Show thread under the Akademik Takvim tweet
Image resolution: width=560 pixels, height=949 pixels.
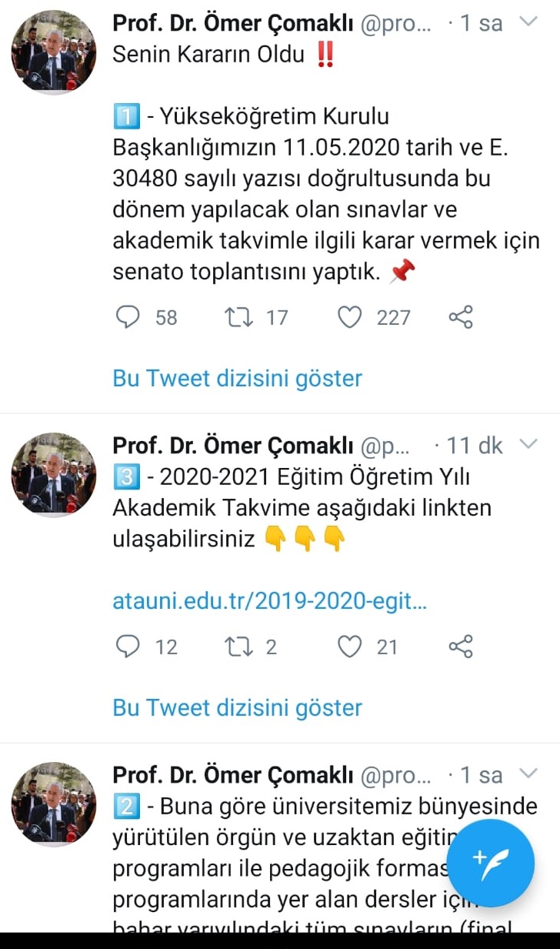(x=237, y=707)
